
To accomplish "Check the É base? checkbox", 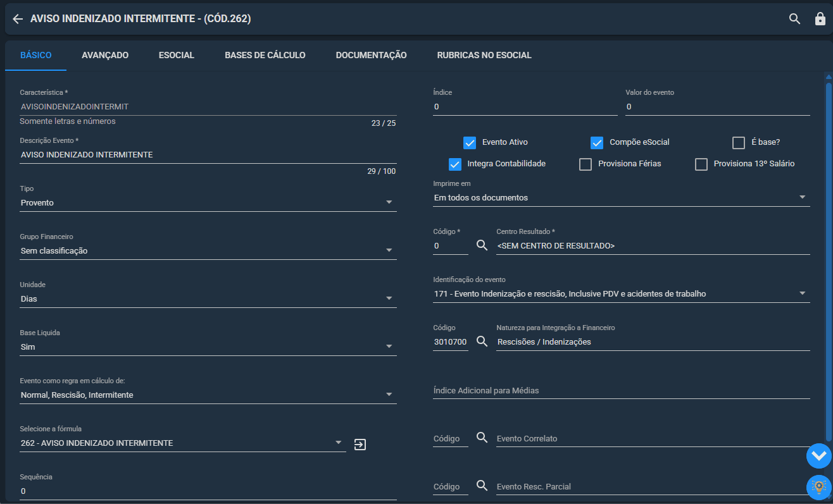I will [738, 142].
